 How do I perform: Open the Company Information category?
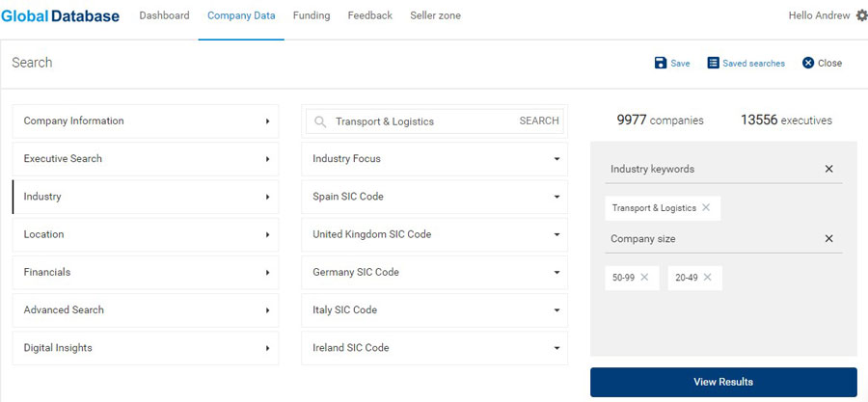146,121
